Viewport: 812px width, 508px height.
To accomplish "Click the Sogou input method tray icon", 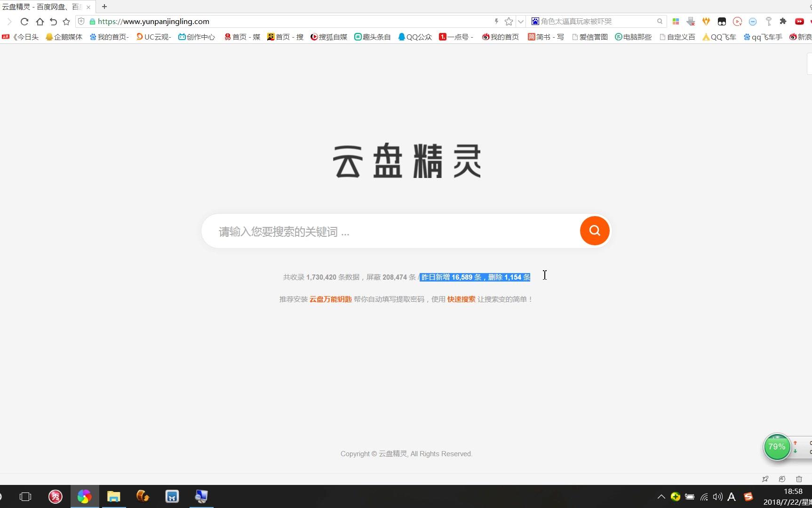I will pyautogui.click(x=748, y=497).
